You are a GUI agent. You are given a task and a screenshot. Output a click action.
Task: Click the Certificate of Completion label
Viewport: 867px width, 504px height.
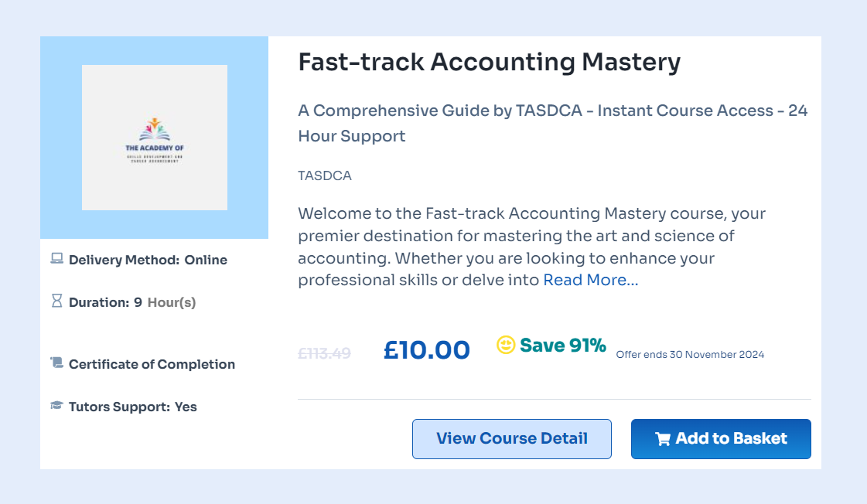(152, 364)
